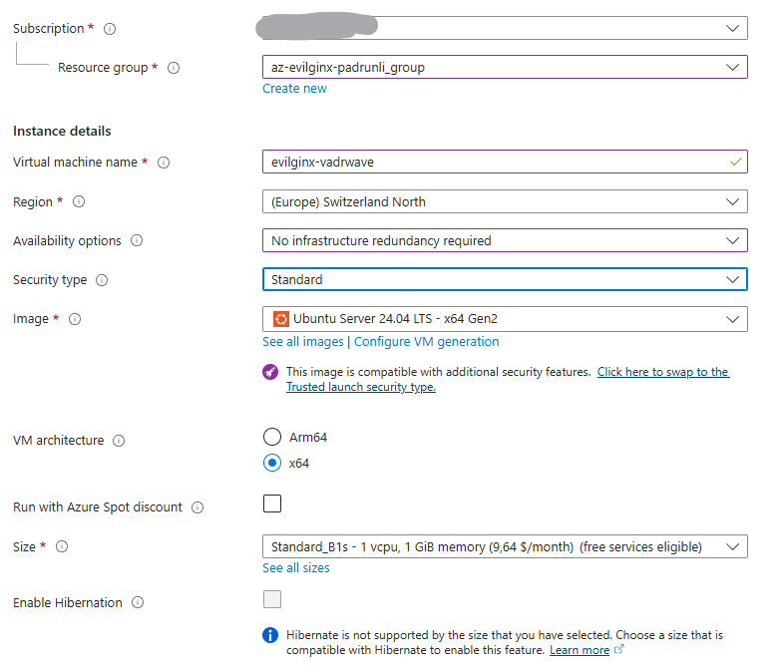Click the Resource group info icon
The width and height of the screenshot is (784, 672).
click(x=174, y=68)
